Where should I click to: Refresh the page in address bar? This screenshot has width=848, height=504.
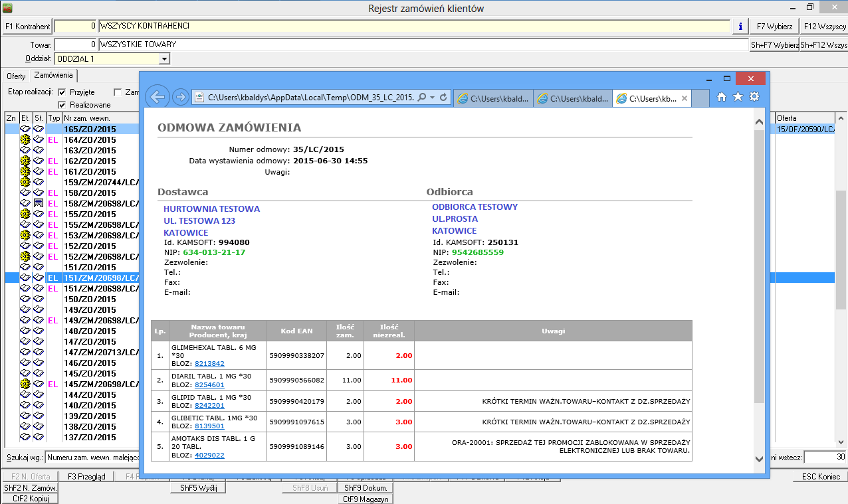click(444, 98)
